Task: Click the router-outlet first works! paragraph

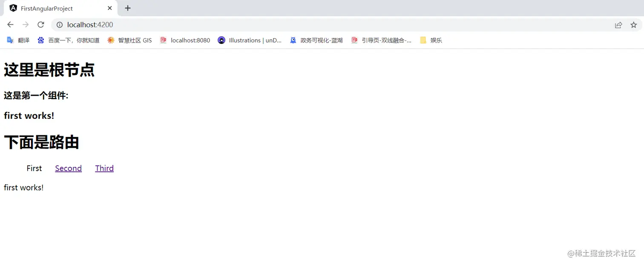Action: [x=23, y=187]
